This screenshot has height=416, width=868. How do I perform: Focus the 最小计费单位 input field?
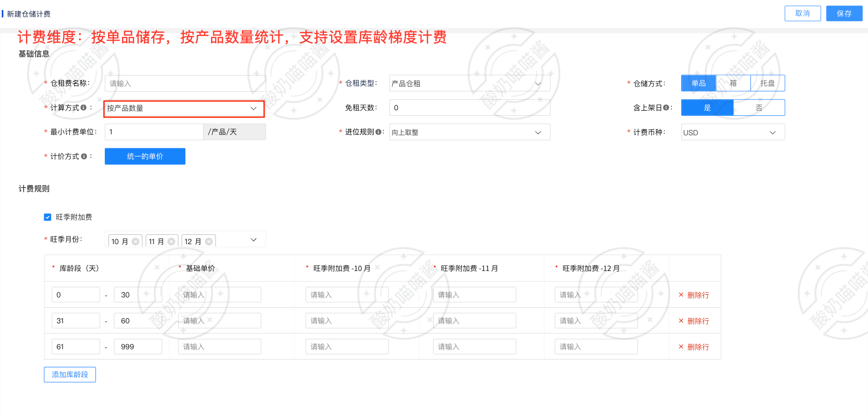154,132
